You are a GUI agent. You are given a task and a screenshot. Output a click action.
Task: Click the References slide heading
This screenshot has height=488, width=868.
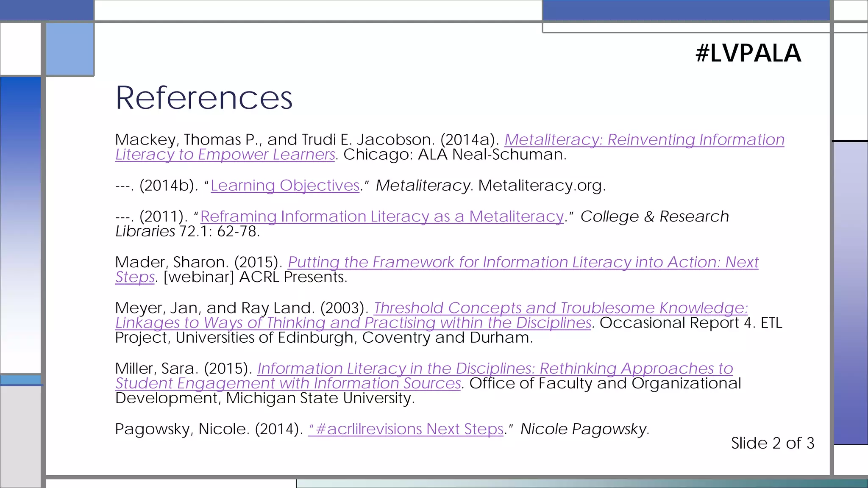[x=204, y=97]
